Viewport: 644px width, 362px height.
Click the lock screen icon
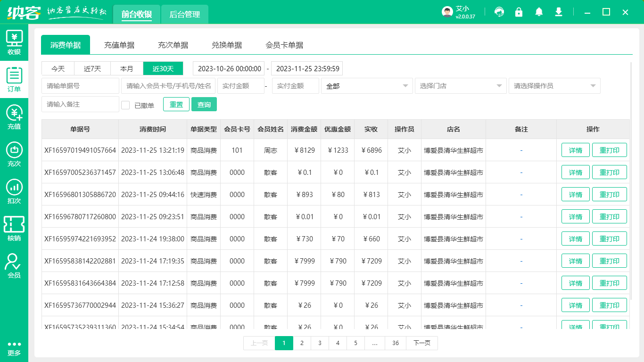[519, 12]
